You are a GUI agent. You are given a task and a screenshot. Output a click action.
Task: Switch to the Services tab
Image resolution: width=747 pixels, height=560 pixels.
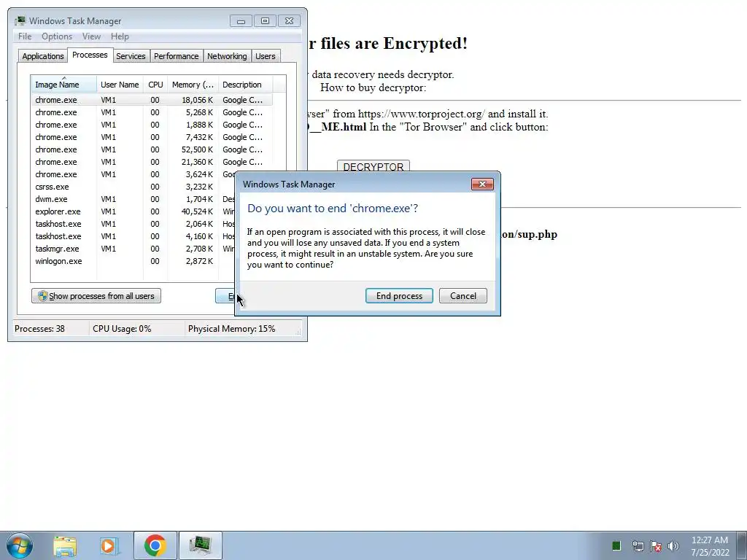pyautogui.click(x=131, y=56)
